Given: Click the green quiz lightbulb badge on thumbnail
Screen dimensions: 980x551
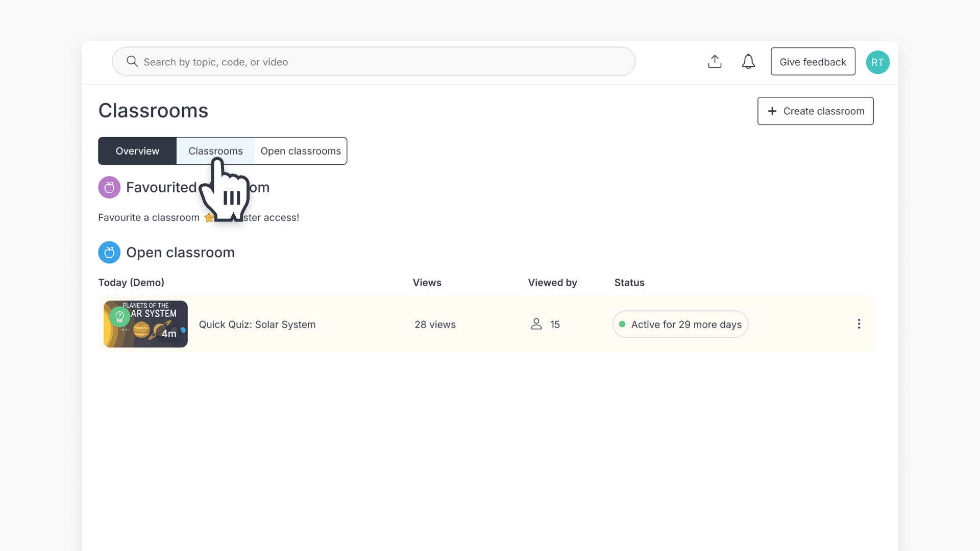Looking at the screenshot, I should point(119,316).
